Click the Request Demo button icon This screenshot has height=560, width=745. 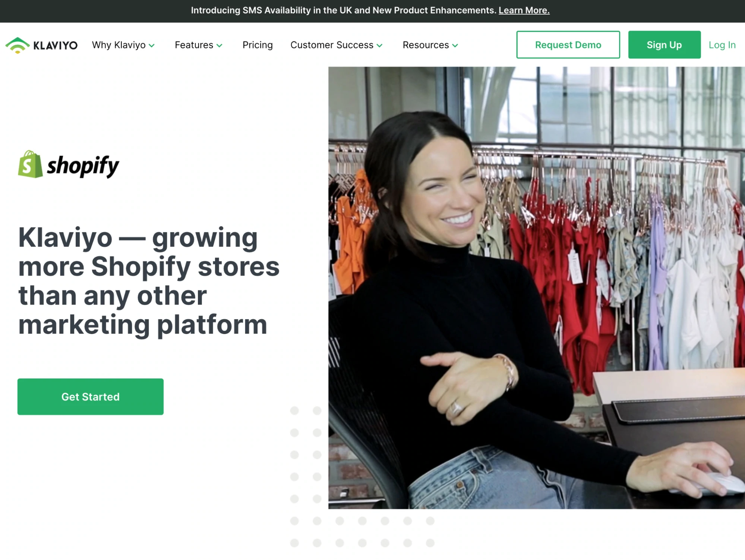tap(568, 45)
